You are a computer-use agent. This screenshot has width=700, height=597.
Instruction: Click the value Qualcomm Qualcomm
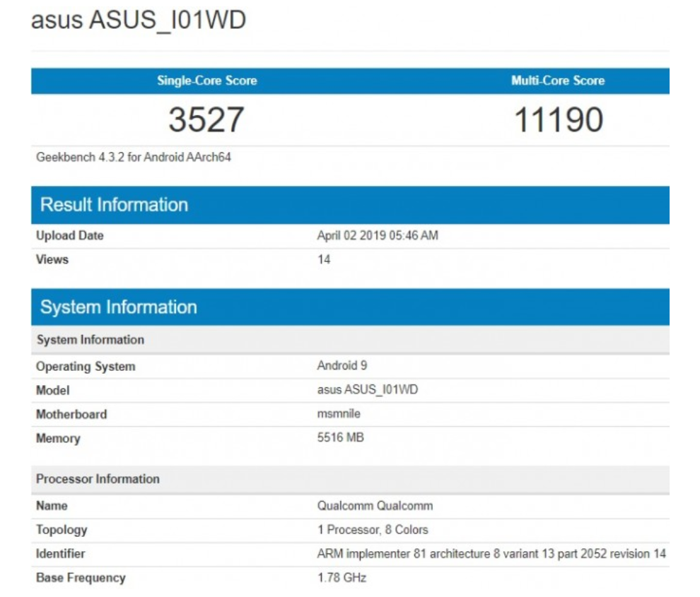click(375, 506)
